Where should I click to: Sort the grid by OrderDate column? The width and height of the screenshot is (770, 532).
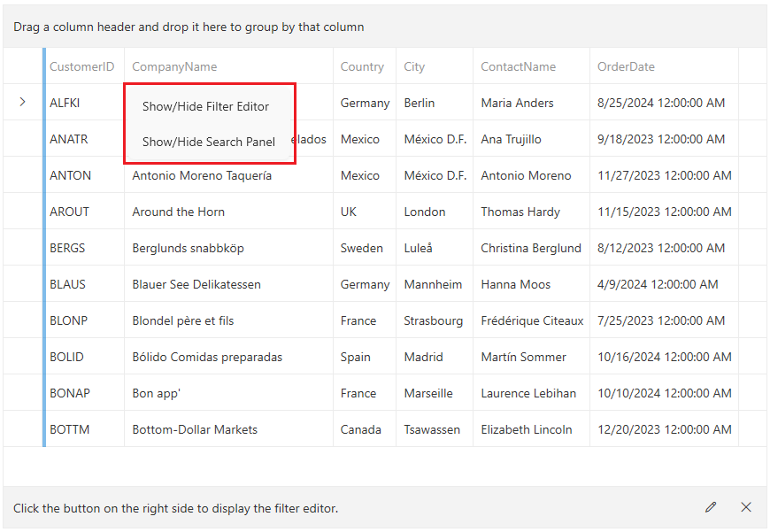point(621,66)
